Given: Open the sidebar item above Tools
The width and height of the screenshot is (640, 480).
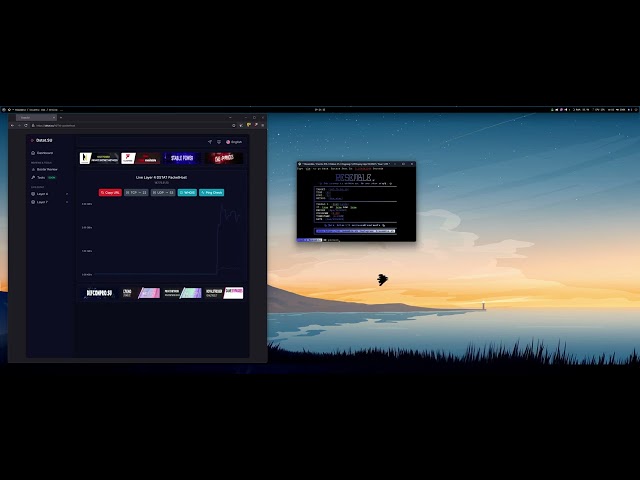Looking at the screenshot, I should pos(45,169).
